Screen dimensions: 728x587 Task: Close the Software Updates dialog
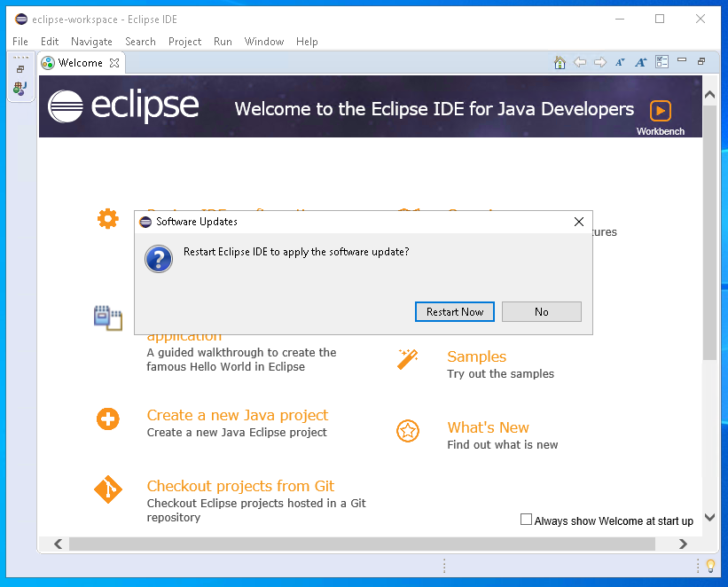point(579,222)
